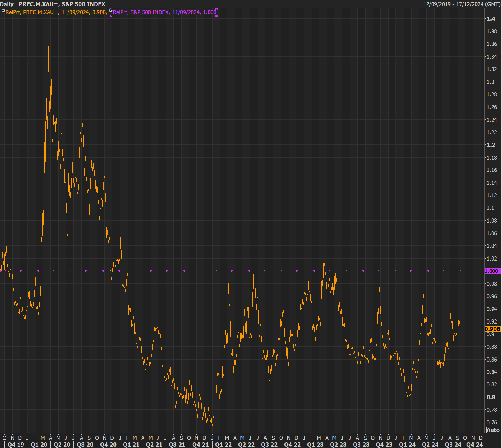The width and height of the screenshot is (502, 448).
Task: Click the Q4 23 quarter label
Action: pos(384,445)
